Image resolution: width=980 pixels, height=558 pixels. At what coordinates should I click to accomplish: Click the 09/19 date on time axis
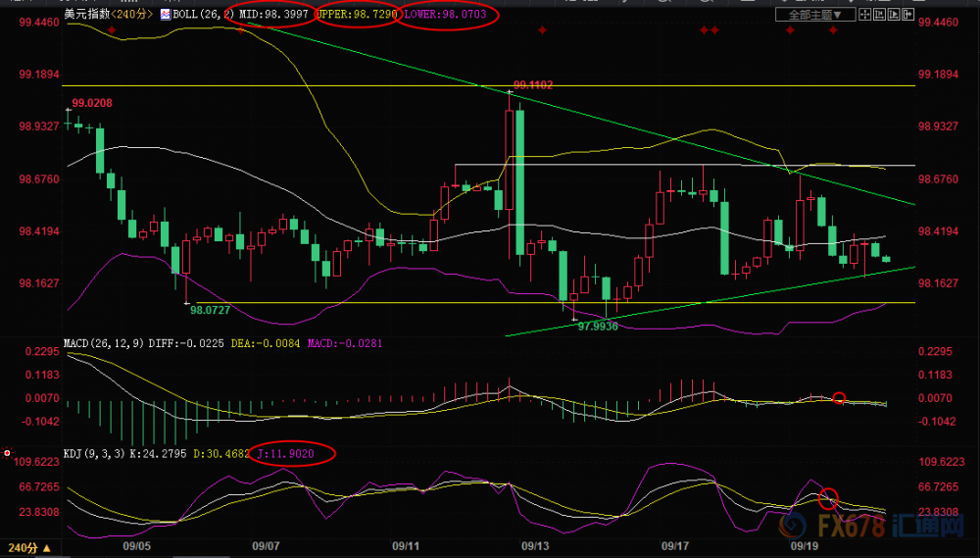(805, 546)
